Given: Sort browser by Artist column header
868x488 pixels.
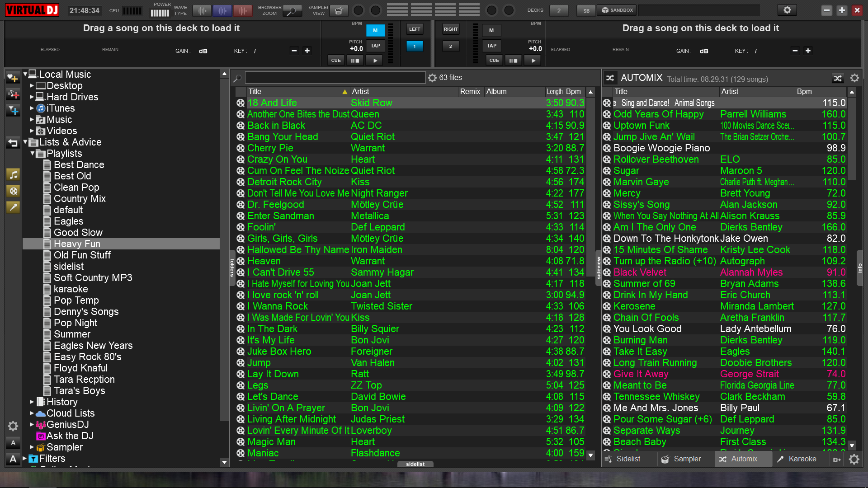Looking at the screenshot, I should [x=404, y=91].
